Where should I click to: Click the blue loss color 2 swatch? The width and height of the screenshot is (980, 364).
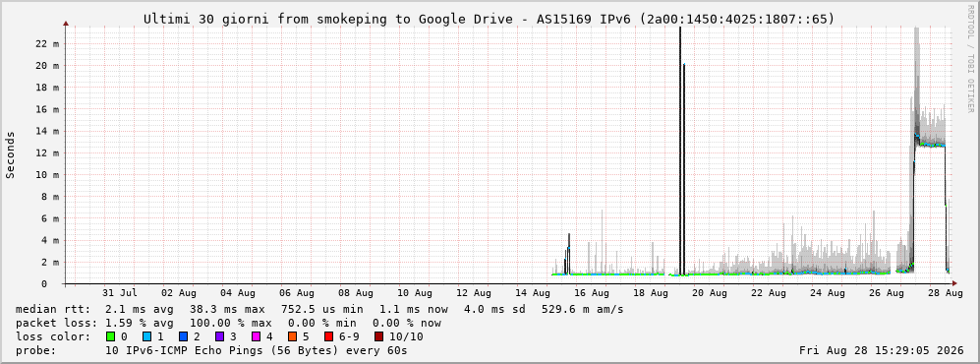click(182, 337)
